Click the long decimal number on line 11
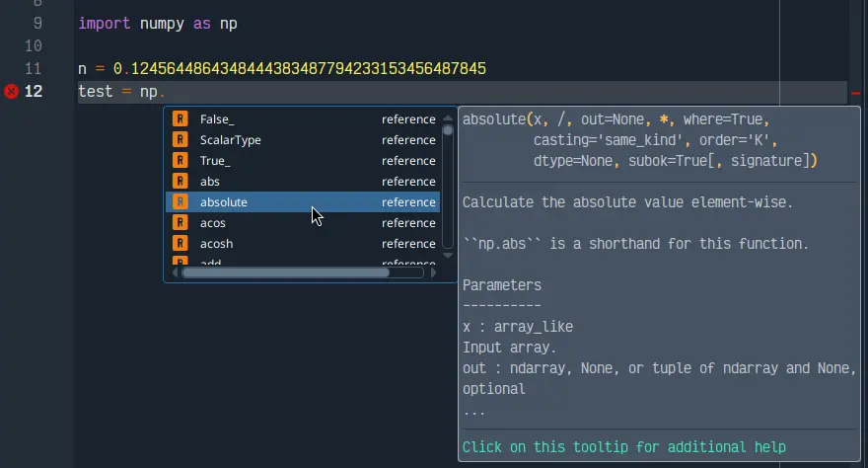 (300, 69)
